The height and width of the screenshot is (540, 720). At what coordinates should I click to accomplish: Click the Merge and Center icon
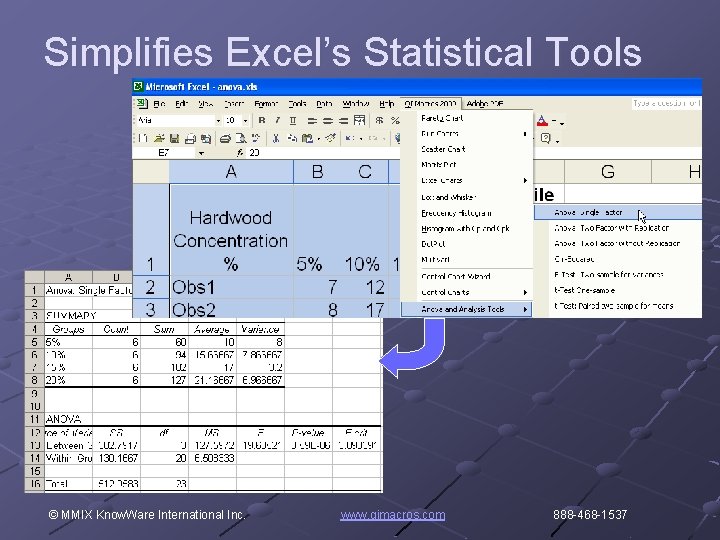point(360,121)
